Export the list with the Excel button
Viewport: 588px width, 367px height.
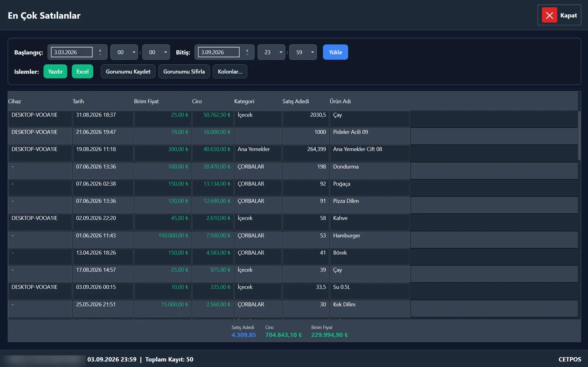pyautogui.click(x=82, y=72)
